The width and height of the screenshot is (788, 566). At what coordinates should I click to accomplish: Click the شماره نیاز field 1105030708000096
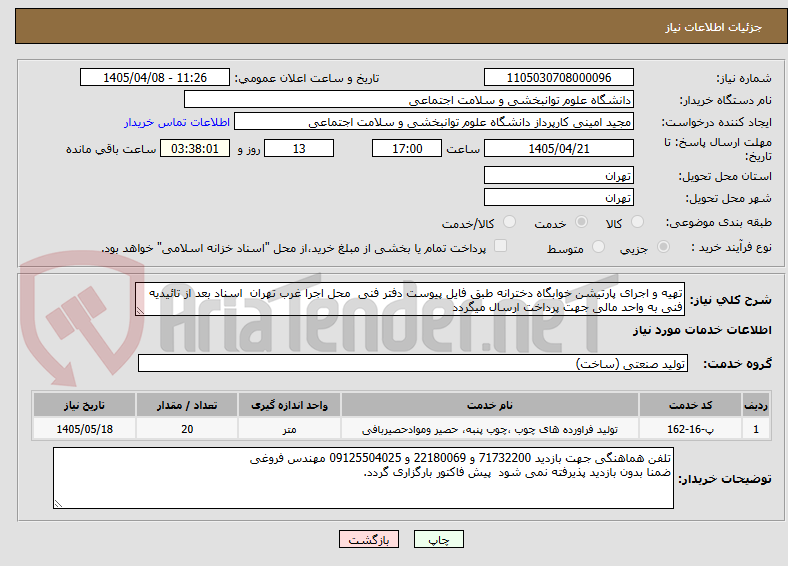point(558,77)
